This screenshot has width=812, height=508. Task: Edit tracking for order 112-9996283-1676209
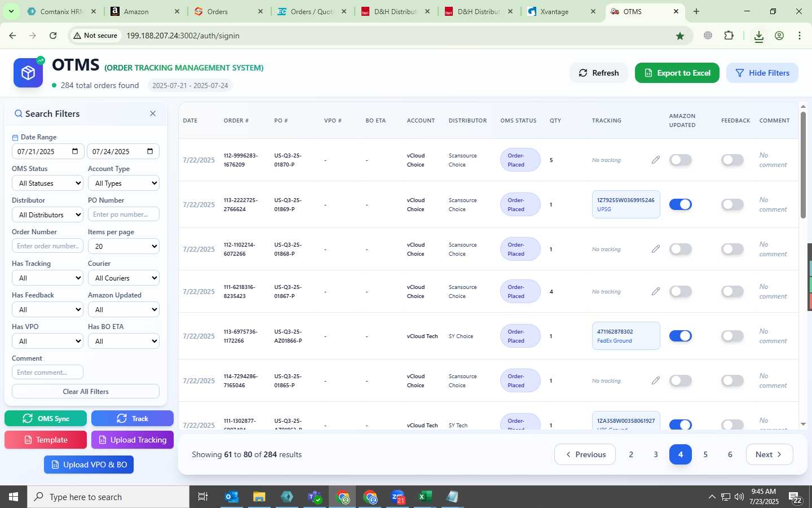[x=655, y=160]
